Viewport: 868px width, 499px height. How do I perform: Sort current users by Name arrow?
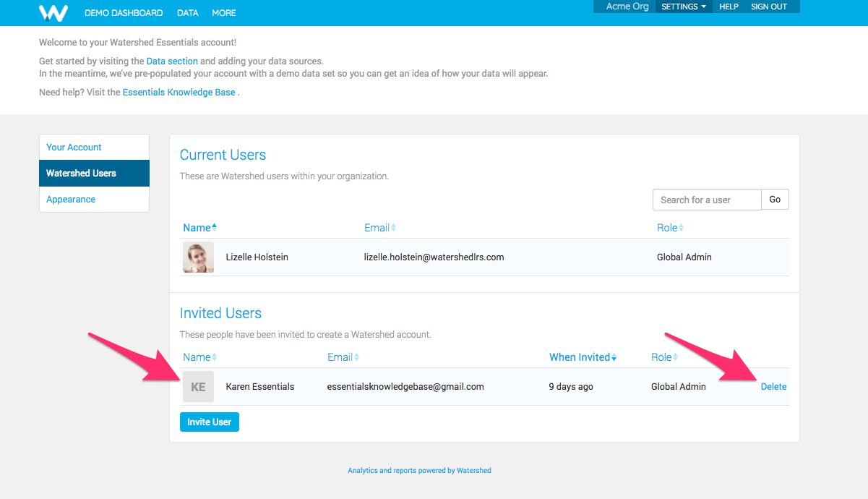[214, 227]
